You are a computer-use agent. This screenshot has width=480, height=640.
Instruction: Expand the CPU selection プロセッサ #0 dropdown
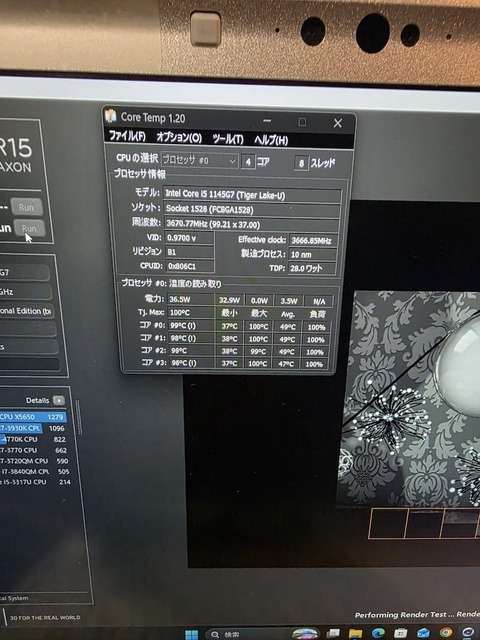pyautogui.click(x=200, y=160)
